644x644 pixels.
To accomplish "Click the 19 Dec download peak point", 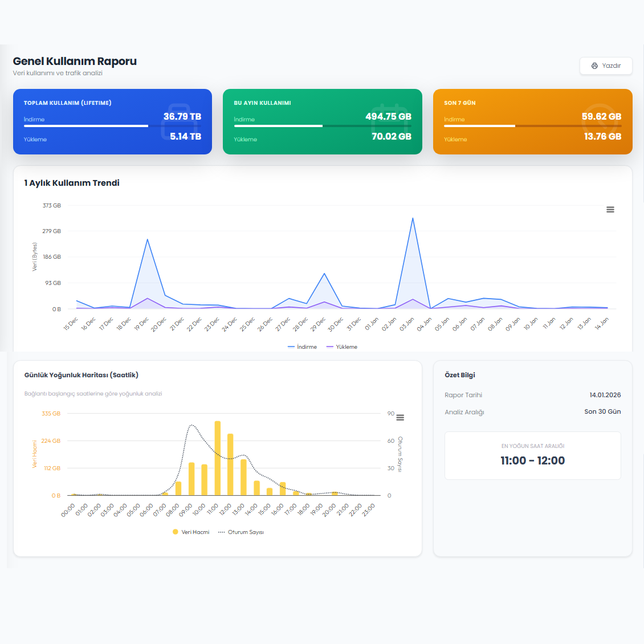I will 148,239.
